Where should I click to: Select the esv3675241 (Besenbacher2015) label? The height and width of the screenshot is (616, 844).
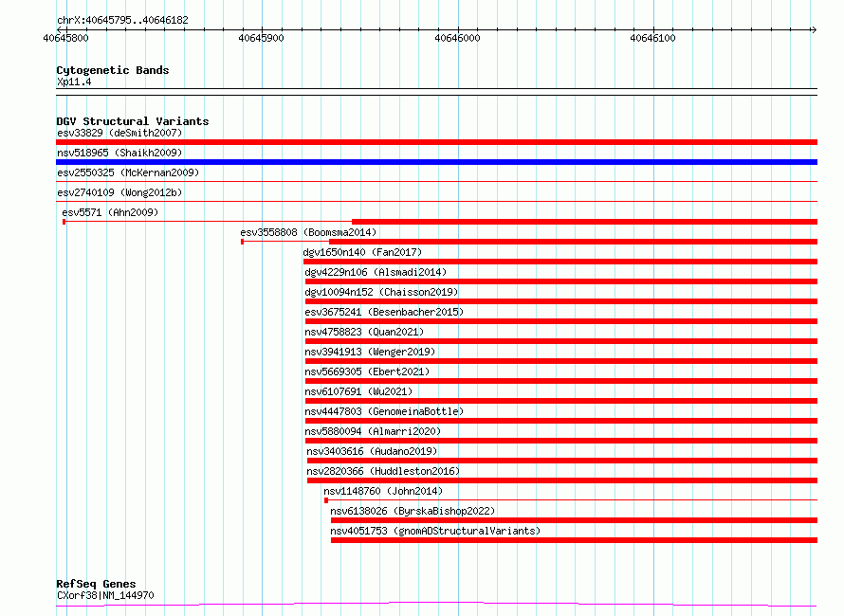384,312
